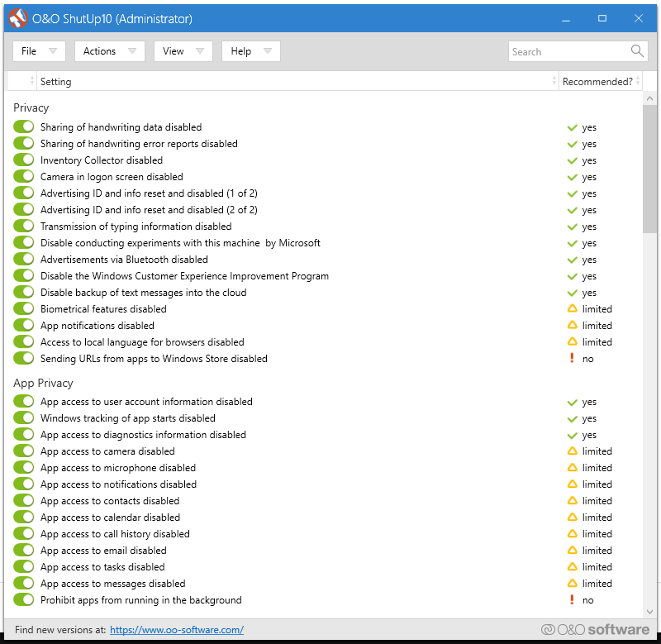Screen dimensions: 661x644
Task: Open the View dropdown menu
Action: 183,51
